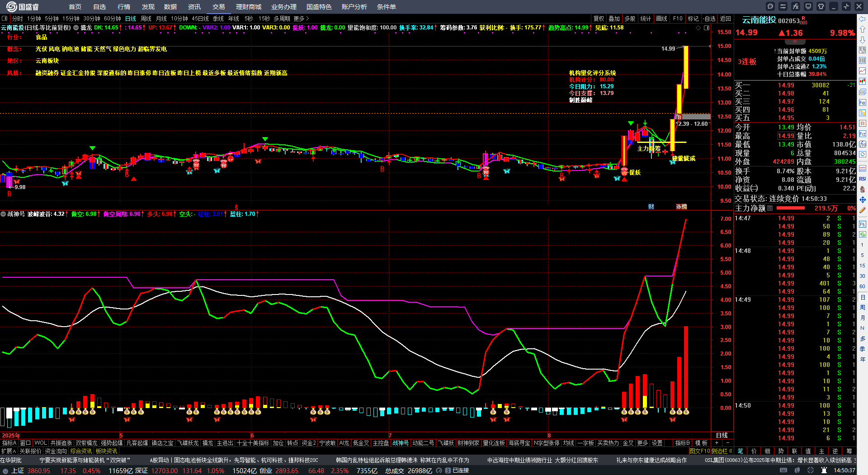Click the crosshair target icon in status bar
The image size is (868, 475).
click(x=811, y=470)
